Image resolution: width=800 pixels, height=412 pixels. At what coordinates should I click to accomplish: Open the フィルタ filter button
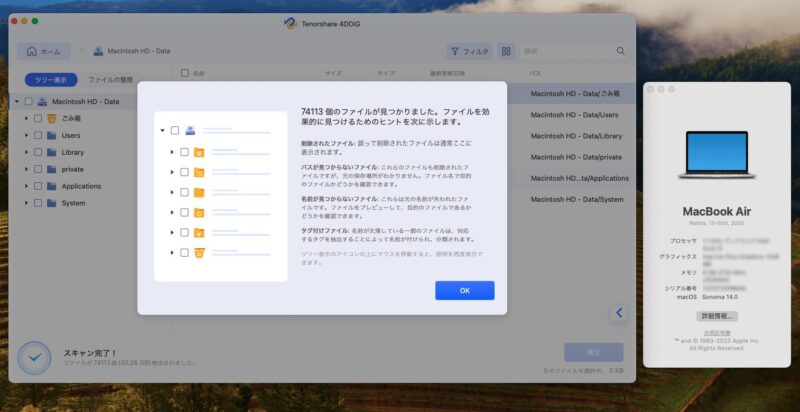point(469,52)
